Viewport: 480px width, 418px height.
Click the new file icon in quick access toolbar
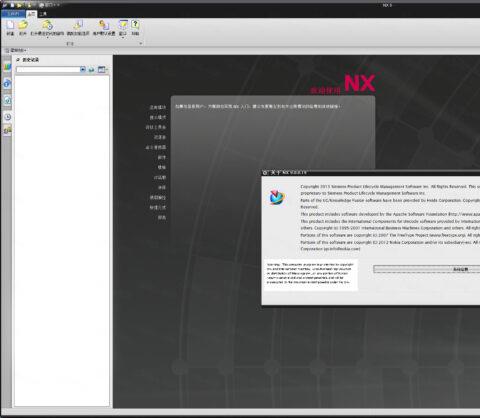coord(12,5)
